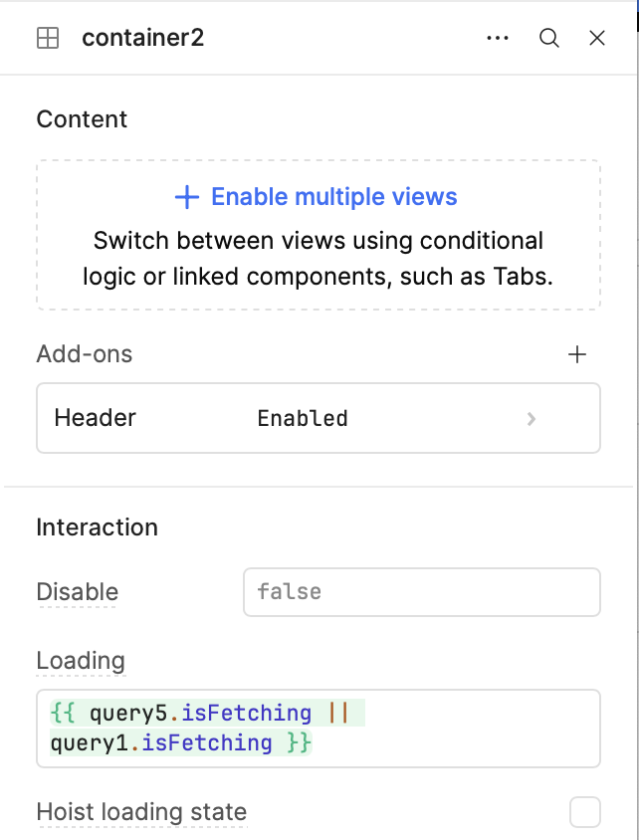Viewport: 639px width, 840px height.
Task: Close the container2 inspector panel
Action: point(596,38)
